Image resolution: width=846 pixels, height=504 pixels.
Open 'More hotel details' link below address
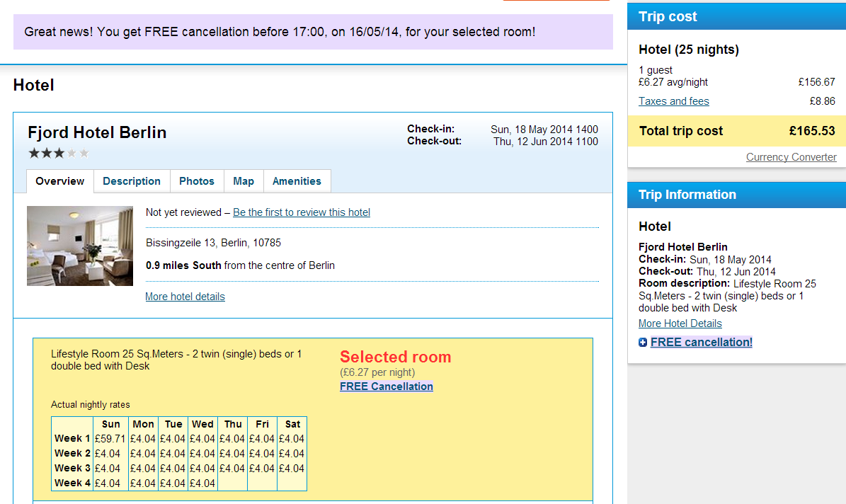(x=185, y=297)
